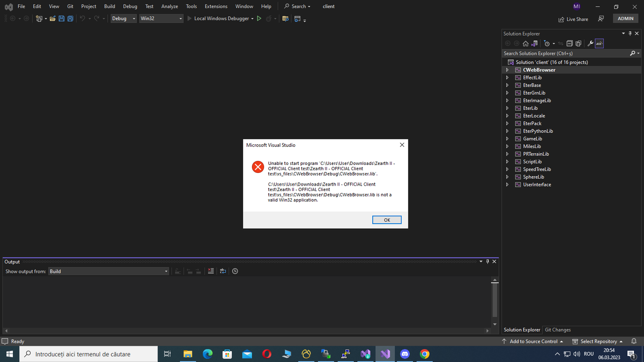Open the Show output from Build dropdown

pyautogui.click(x=108, y=271)
